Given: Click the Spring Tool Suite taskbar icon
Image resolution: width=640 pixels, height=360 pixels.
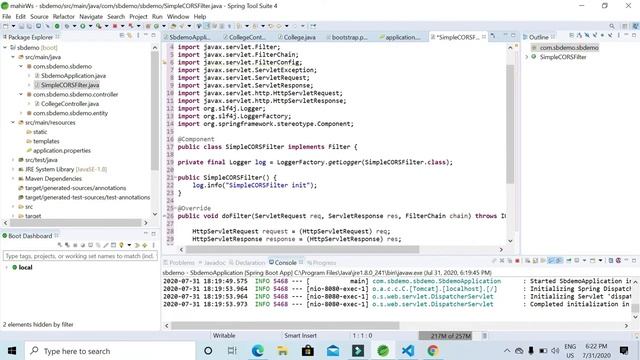Looking at the screenshot, I should (x=383, y=351).
